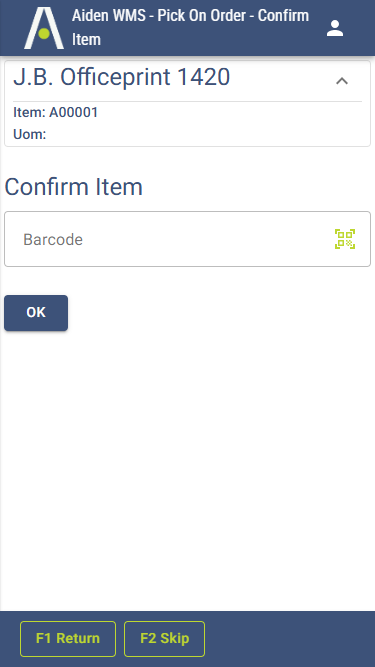The image size is (375, 667).
Task: Tap the QR barcode scanner icon
Action: (345, 239)
